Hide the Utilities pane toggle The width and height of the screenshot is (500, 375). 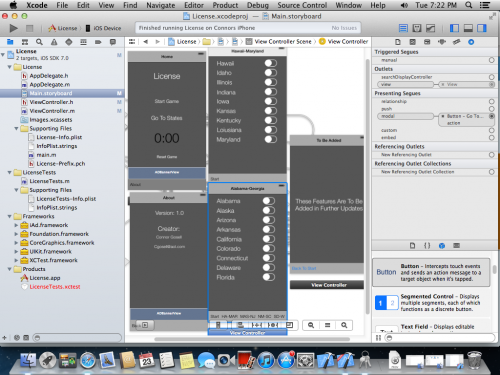(x=482, y=28)
